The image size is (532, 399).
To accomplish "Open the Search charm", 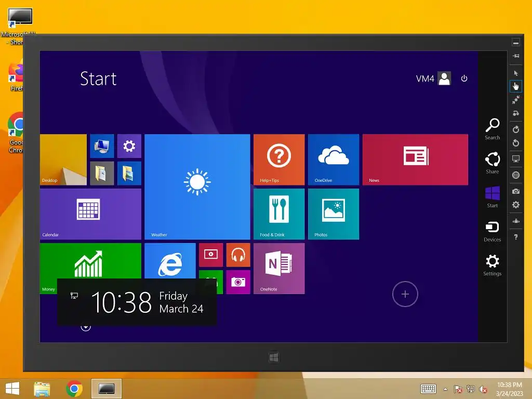I will 493,129.
